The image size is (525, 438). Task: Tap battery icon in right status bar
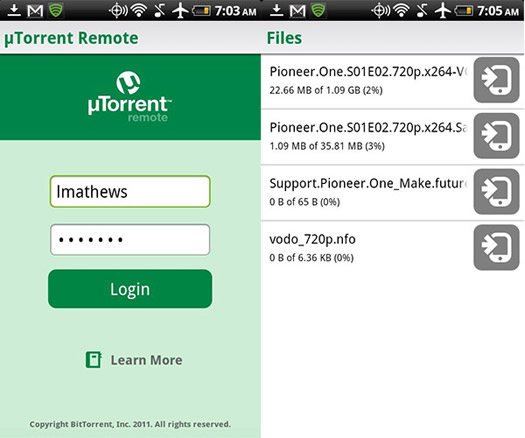tap(463, 11)
